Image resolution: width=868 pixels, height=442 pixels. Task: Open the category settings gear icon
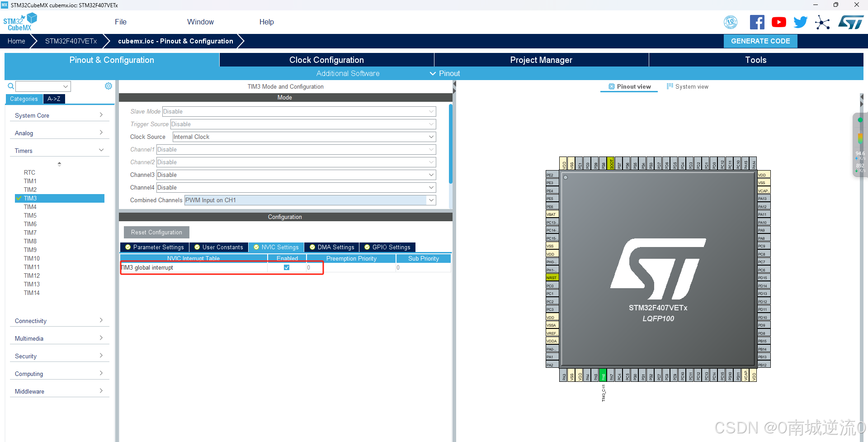click(x=108, y=86)
